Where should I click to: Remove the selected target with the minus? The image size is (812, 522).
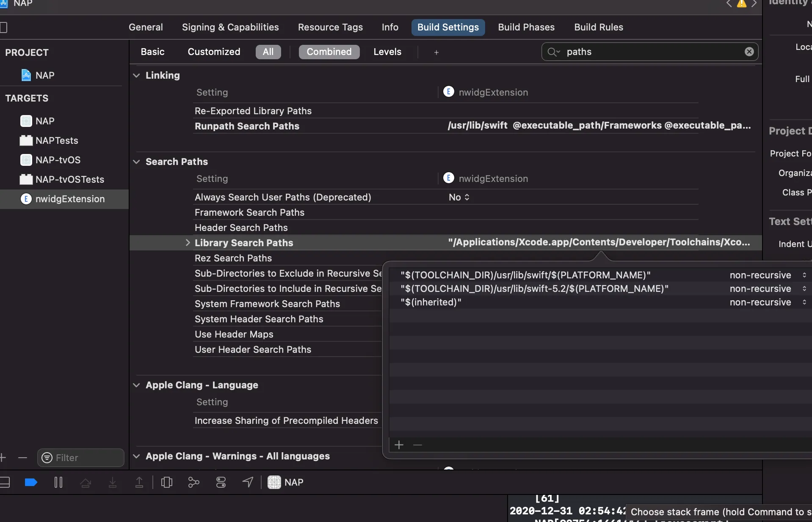(x=23, y=458)
